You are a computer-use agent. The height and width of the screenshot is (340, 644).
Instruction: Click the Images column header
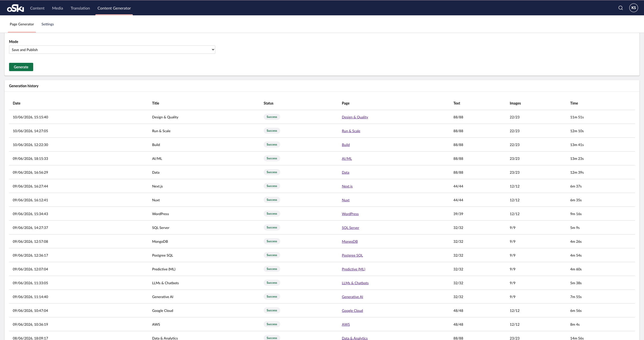515,103
